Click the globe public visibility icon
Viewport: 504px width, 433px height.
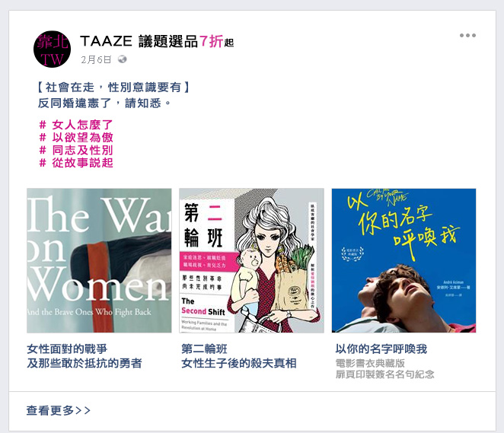coord(122,59)
